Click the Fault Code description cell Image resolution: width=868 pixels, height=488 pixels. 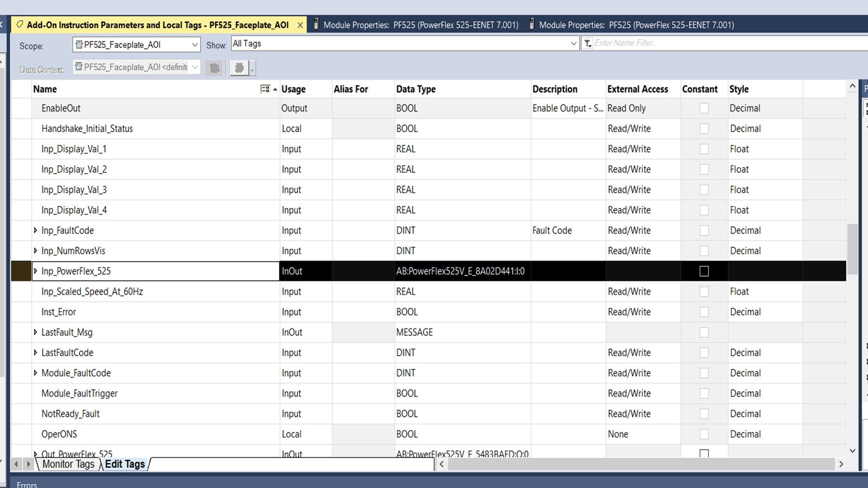pos(568,230)
